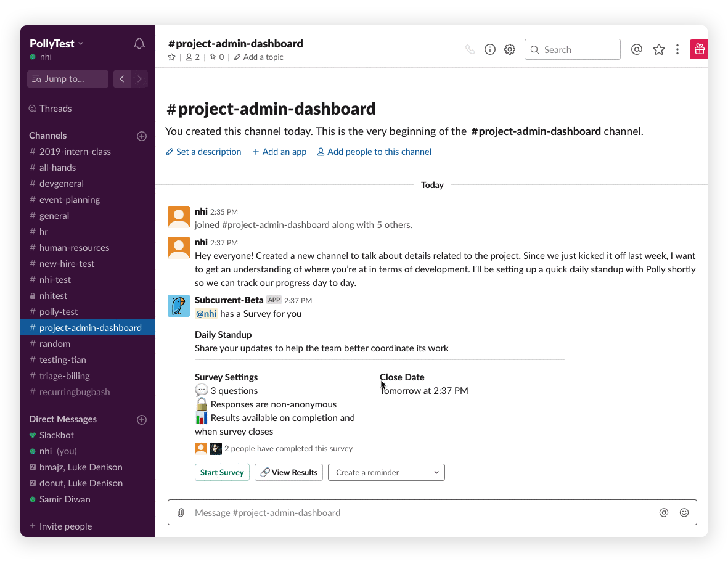The image size is (728, 561).
Task: Add a new channel plus icon
Action: click(x=142, y=136)
